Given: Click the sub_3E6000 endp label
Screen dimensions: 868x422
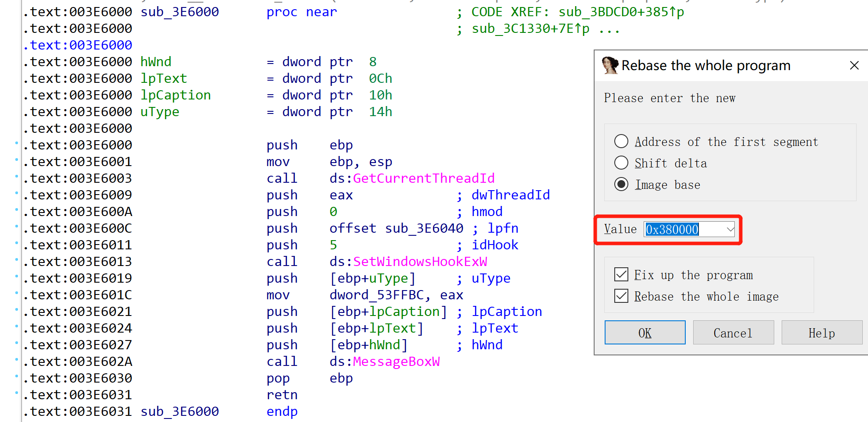Looking at the screenshot, I should [x=180, y=411].
